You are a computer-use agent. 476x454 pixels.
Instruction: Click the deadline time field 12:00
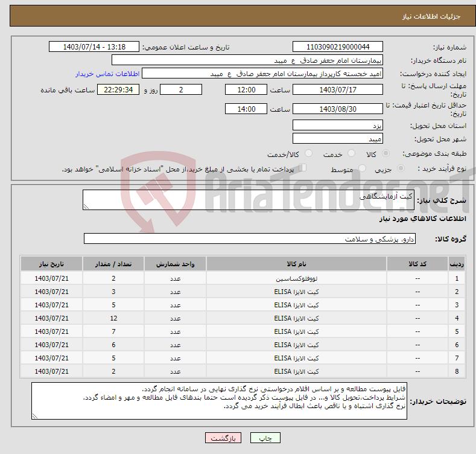(246, 89)
